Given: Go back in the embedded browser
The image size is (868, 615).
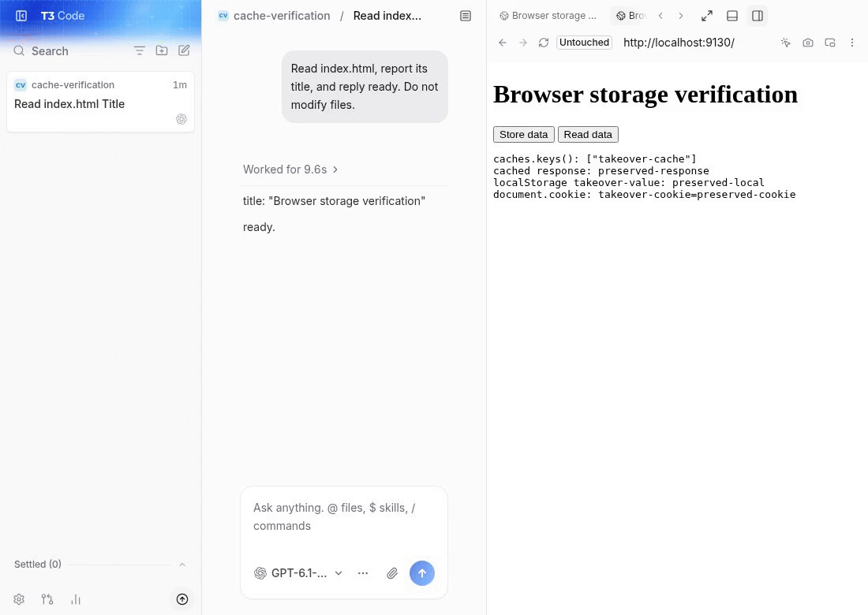Looking at the screenshot, I should click(x=502, y=43).
